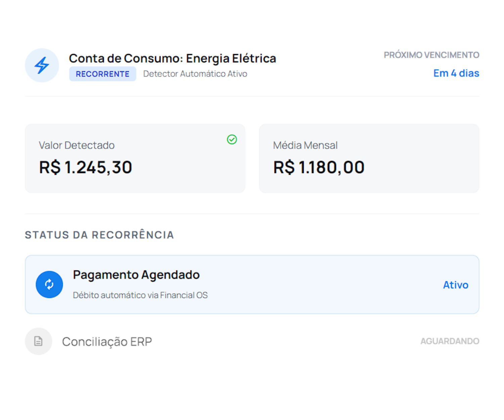Viewport: 504px width, 420px height.
Task: Click the PRÓXIMO VENCIMENTO label
Action: [431, 55]
